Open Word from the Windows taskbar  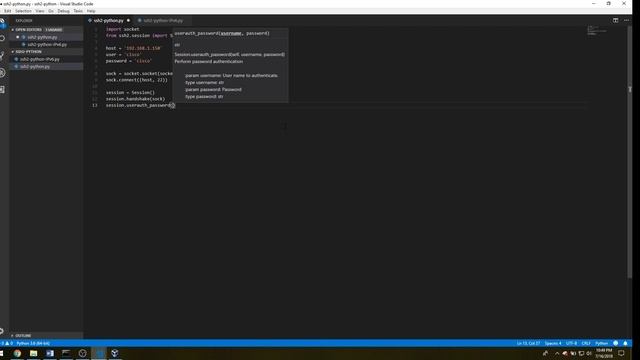[x=50, y=353]
